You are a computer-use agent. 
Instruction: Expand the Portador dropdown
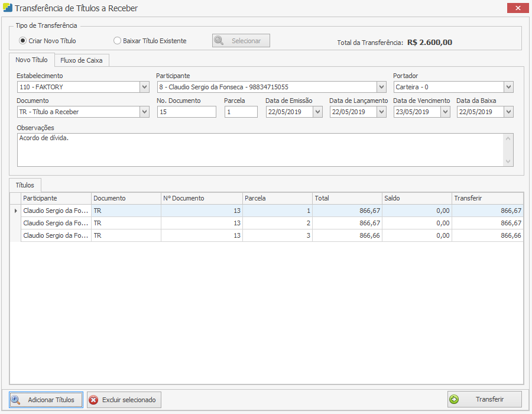point(508,87)
